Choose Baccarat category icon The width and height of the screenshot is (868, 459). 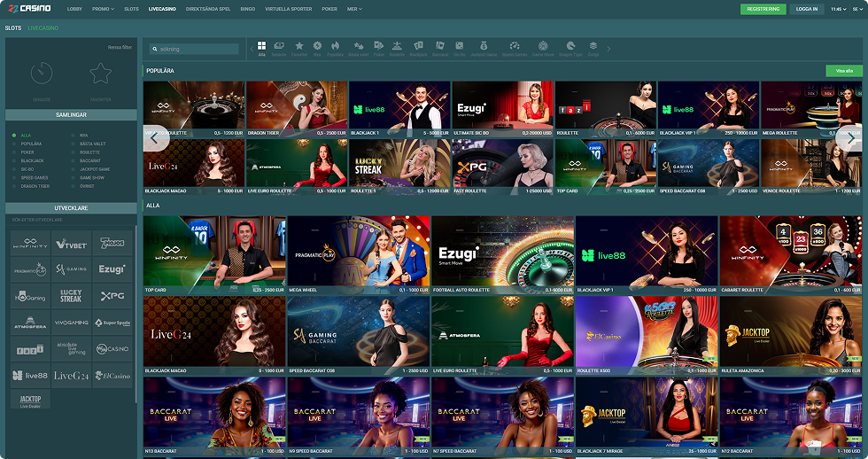tap(440, 46)
